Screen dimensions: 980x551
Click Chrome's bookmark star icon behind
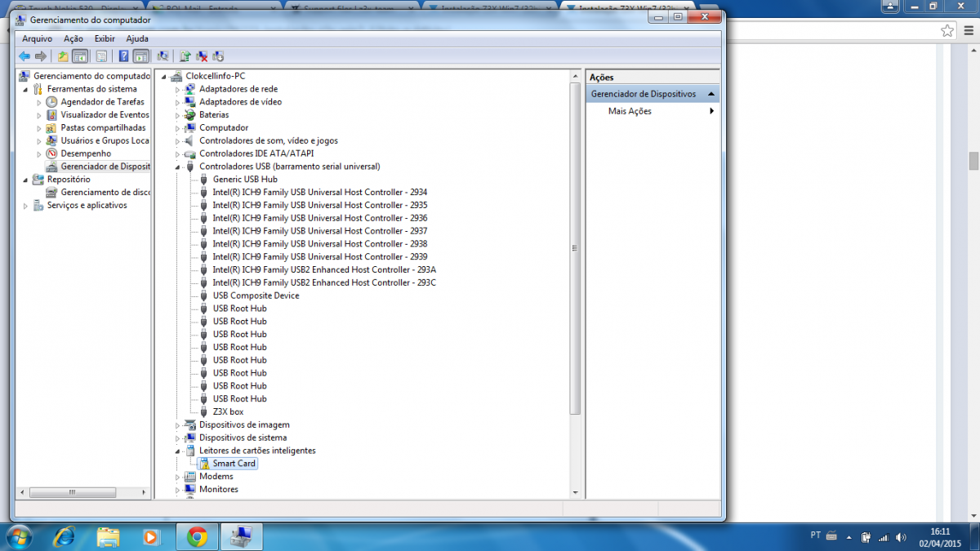coord(947,30)
